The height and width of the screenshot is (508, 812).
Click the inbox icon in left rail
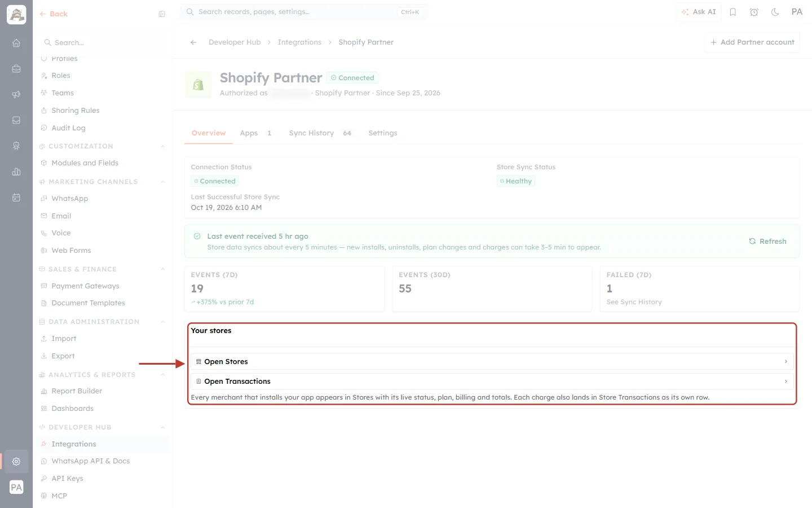16,120
